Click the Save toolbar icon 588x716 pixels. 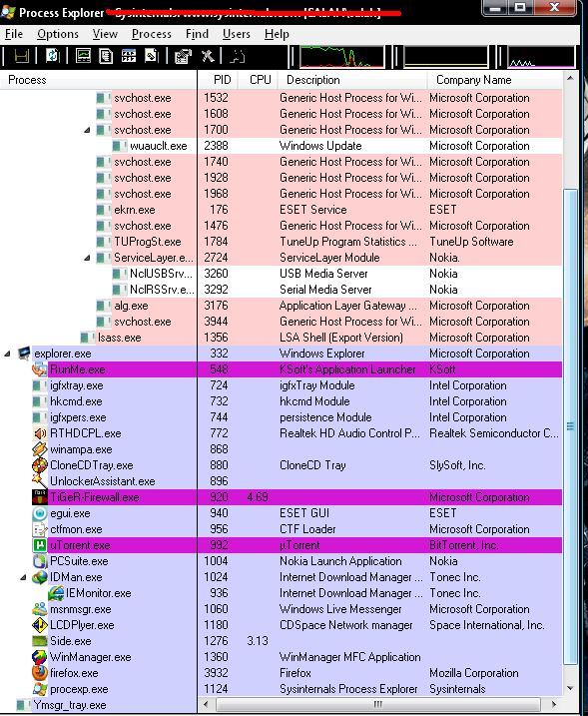pyautogui.click(x=21, y=56)
